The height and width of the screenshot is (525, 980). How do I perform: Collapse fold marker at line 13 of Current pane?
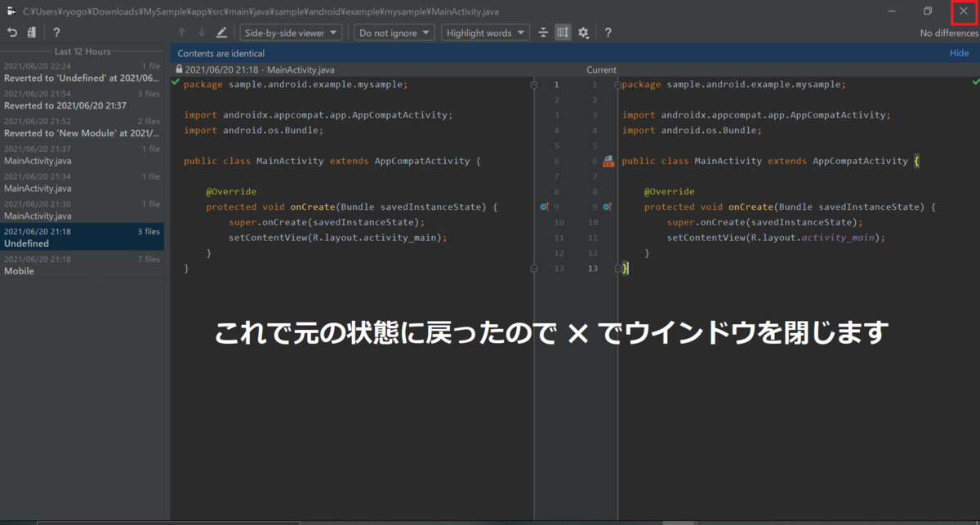pyautogui.click(x=617, y=268)
